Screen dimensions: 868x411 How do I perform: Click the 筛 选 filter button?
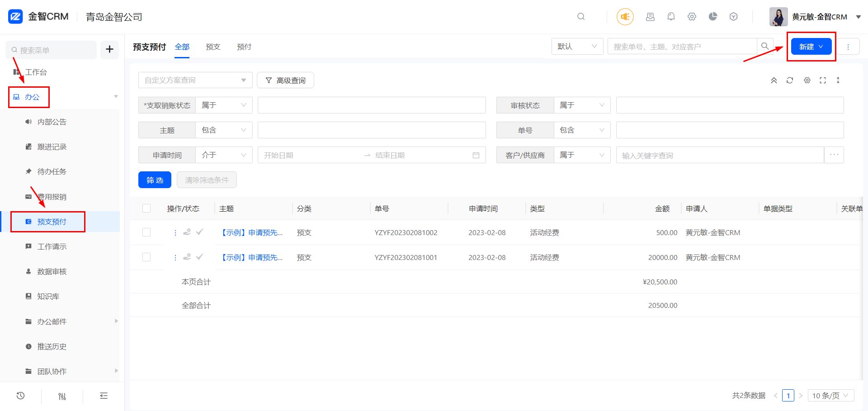tap(155, 180)
